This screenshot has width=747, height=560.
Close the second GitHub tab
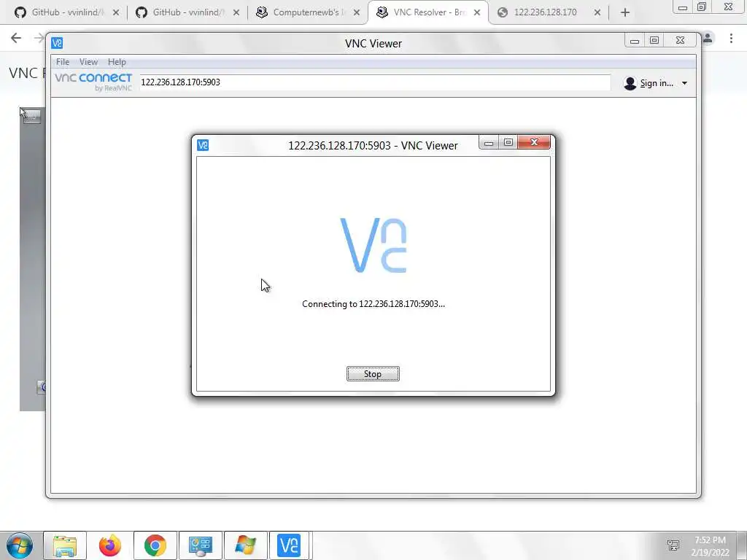[x=236, y=13]
